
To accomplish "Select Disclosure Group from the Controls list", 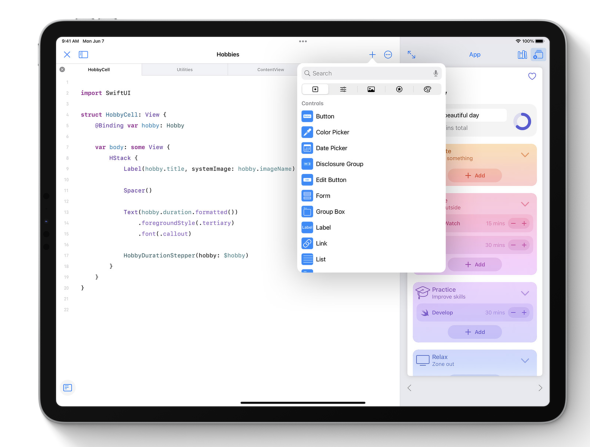I will 371,164.
